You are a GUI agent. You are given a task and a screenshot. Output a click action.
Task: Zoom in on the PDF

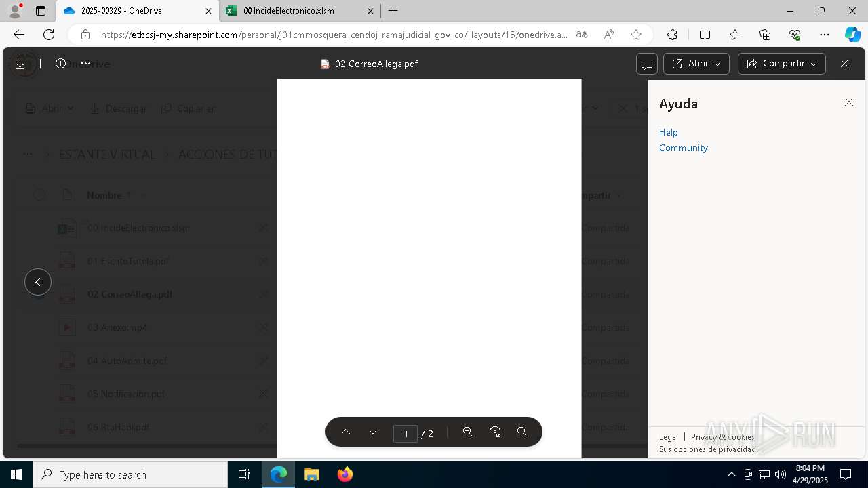click(468, 432)
